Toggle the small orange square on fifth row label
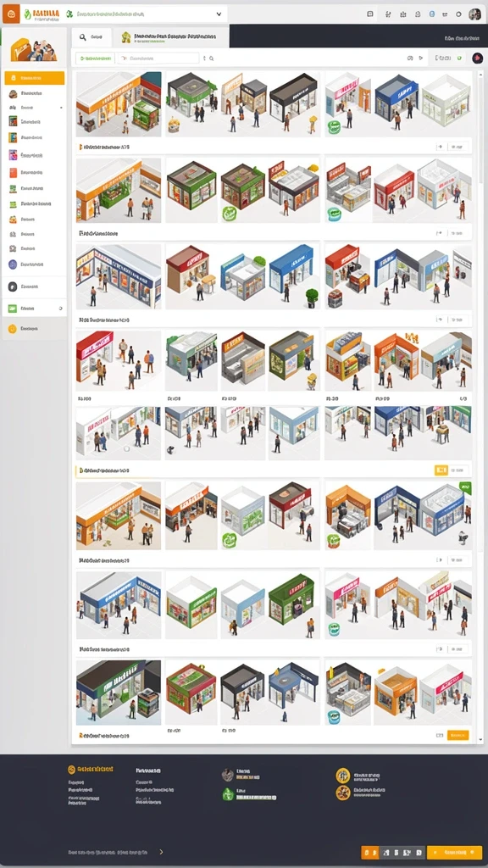The height and width of the screenshot is (868, 488). [x=441, y=470]
